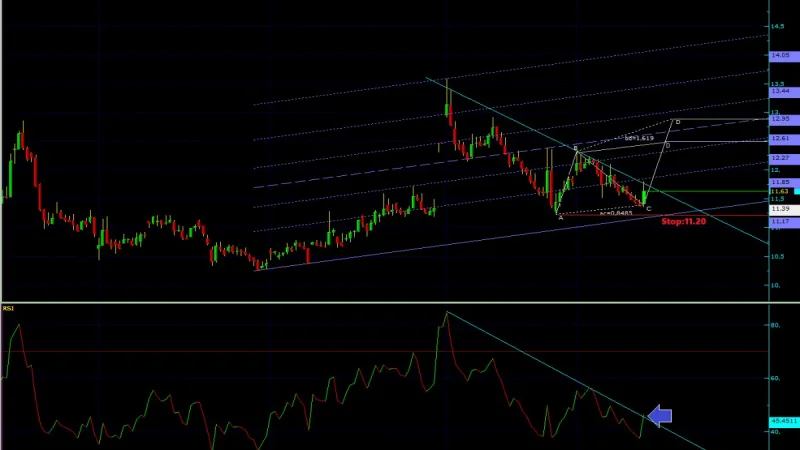Select the 12.61 price level label

784,138
